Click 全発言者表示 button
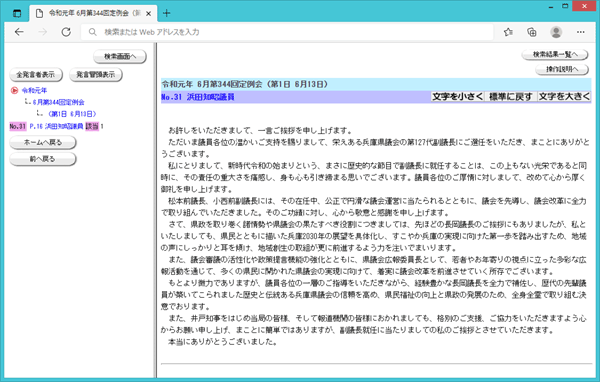 point(36,75)
